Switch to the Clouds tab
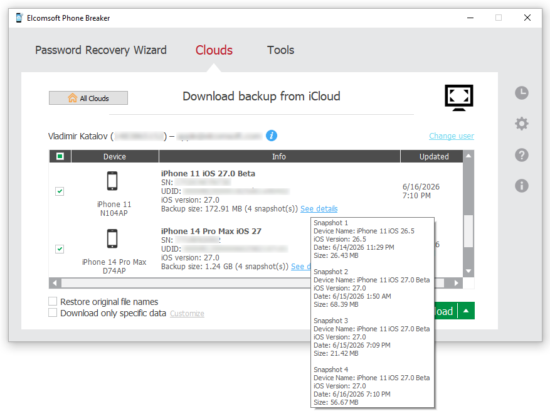This screenshot has height=416, width=550. [214, 50]
